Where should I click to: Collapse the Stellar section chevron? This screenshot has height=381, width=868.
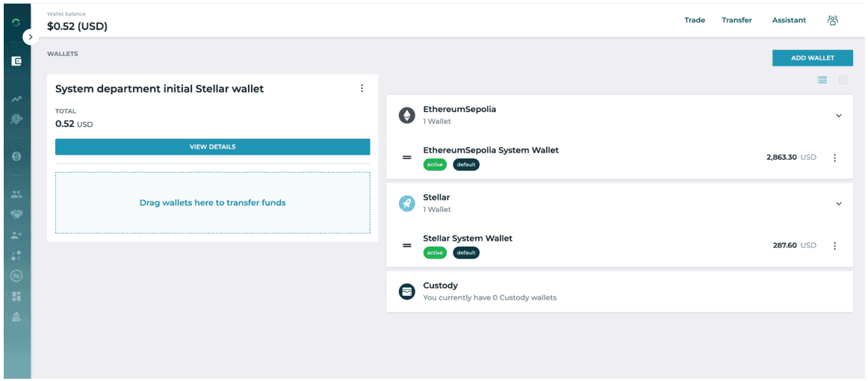(x=839, y=203)
